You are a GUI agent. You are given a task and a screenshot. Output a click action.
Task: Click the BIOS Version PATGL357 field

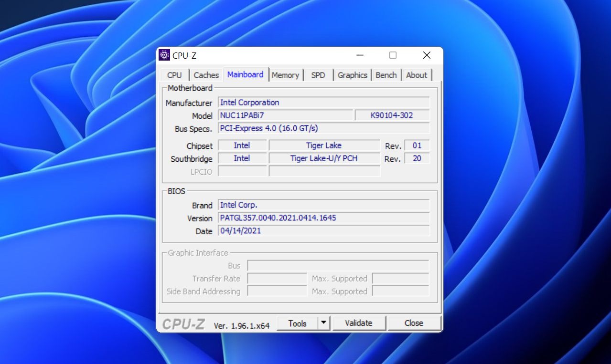click(x=324, y=218)
